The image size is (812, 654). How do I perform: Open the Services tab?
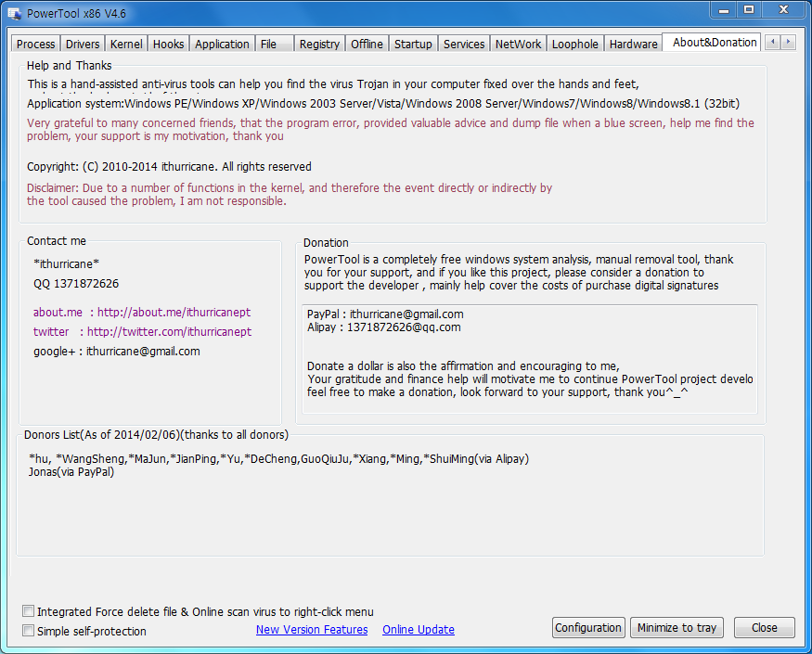pyautogui.click(x=464, y=44)
